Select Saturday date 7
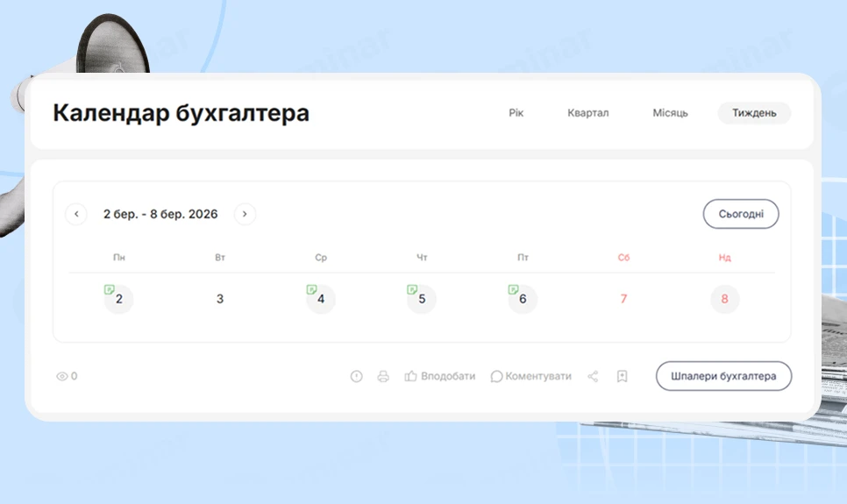 623,299
